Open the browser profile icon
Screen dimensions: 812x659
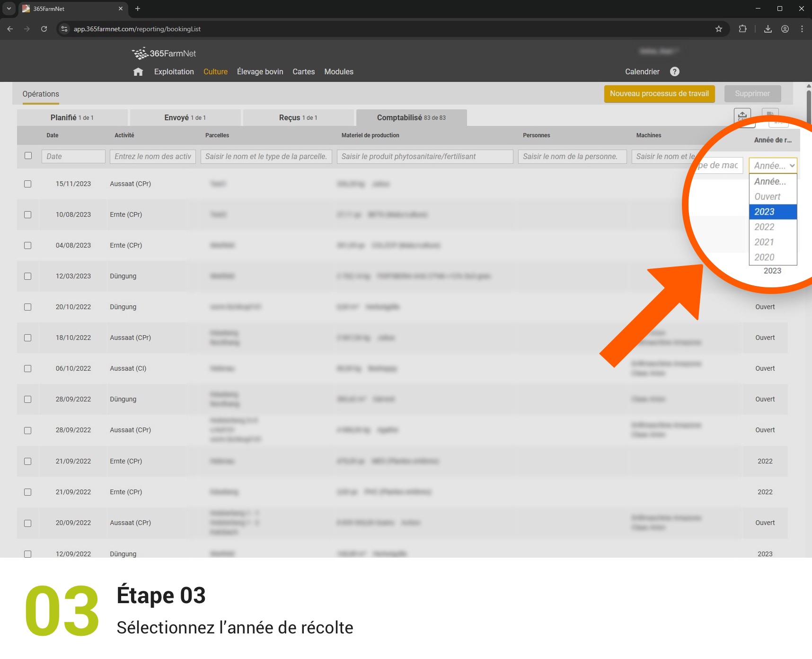785,29
